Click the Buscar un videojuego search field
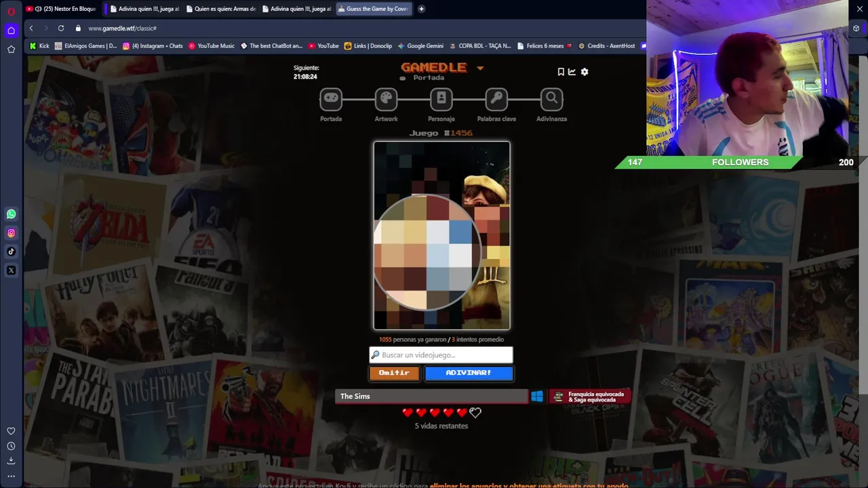The width and height of the screenshot is (868, 488). point(441,354)
